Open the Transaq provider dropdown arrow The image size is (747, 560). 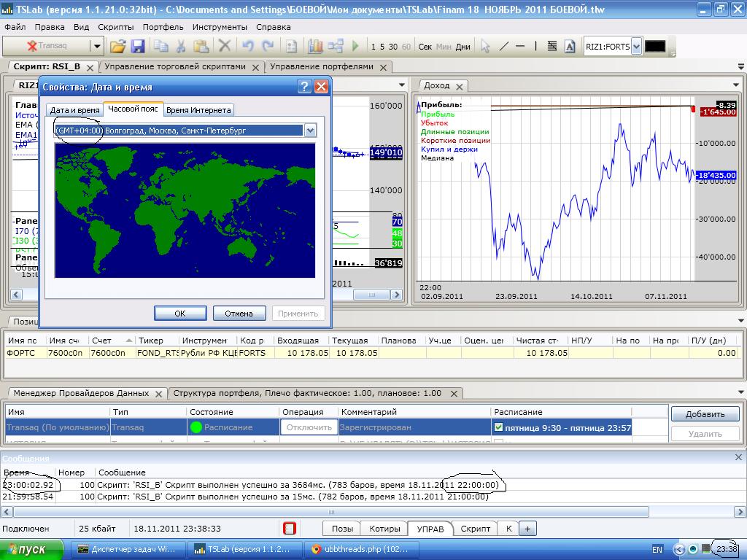point(97,46)
